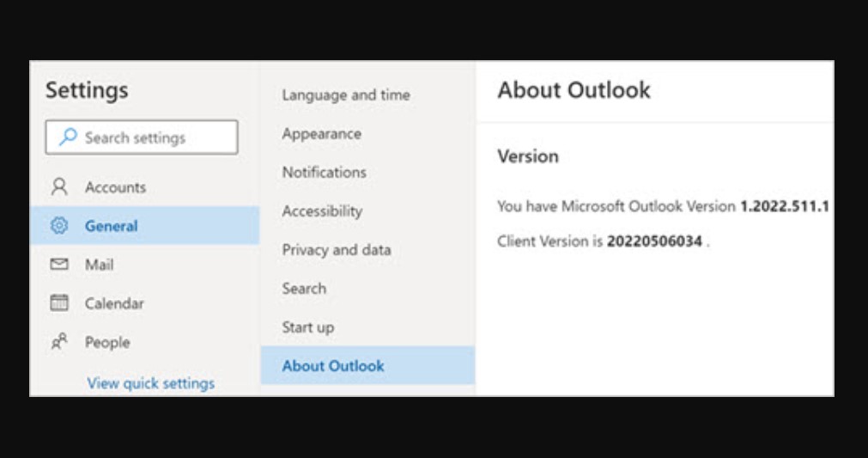Click the Accounts person icon
The width and height of the screenshot is (868, 458).
tap(59, 186)
